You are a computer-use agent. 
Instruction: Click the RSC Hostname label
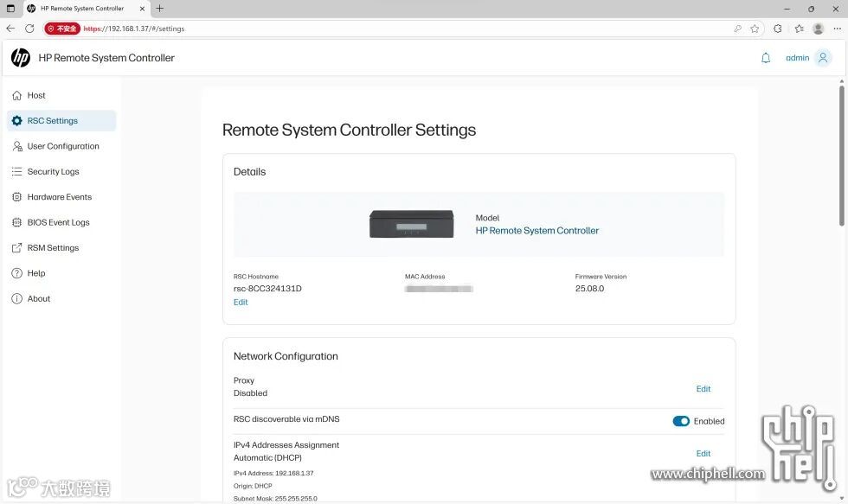point(256,277)
